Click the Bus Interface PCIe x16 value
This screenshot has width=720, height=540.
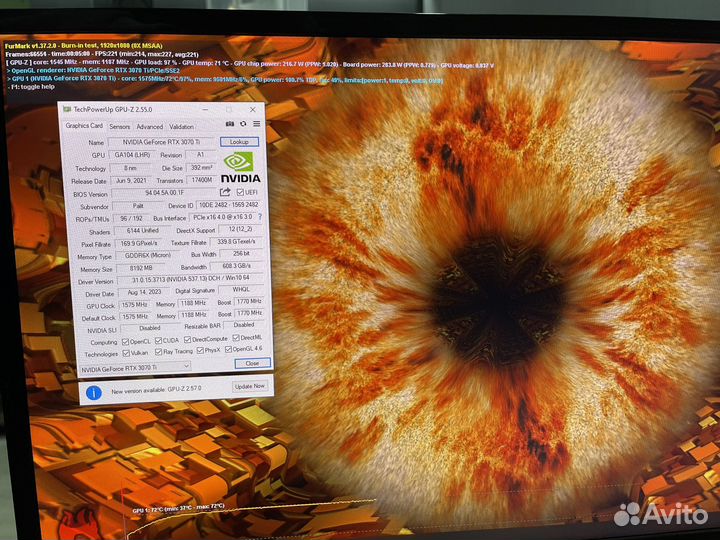pos(223,217)
